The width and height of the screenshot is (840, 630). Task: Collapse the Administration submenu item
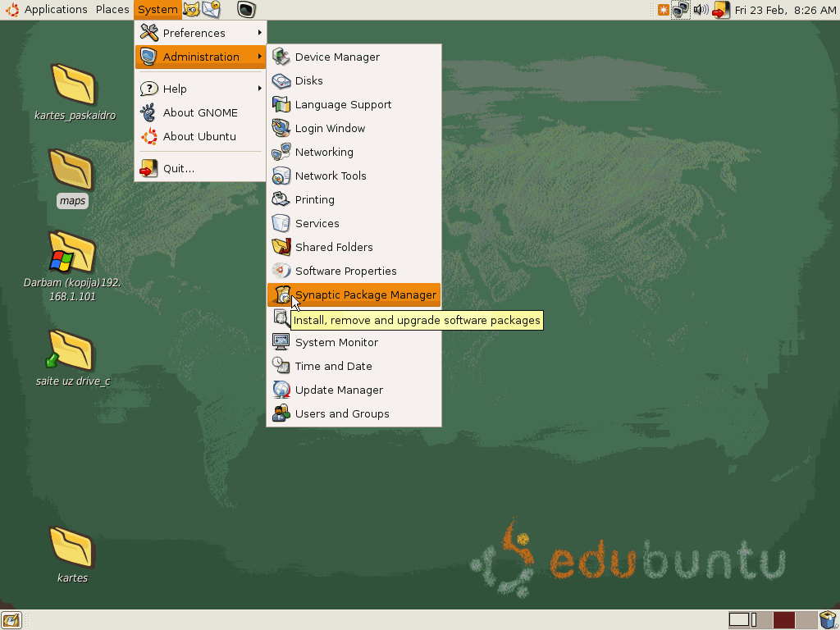(200, 57)
